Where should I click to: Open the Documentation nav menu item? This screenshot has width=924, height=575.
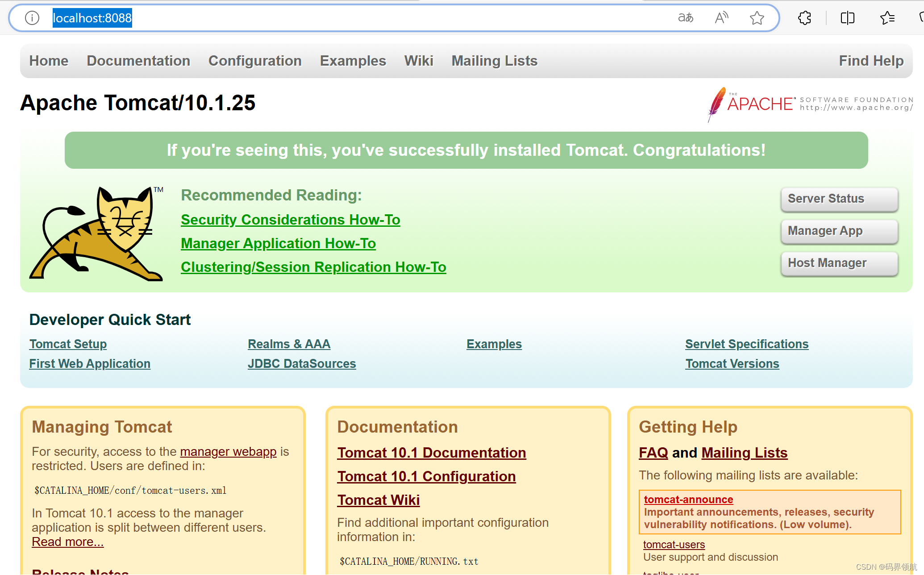pos(138,61)
